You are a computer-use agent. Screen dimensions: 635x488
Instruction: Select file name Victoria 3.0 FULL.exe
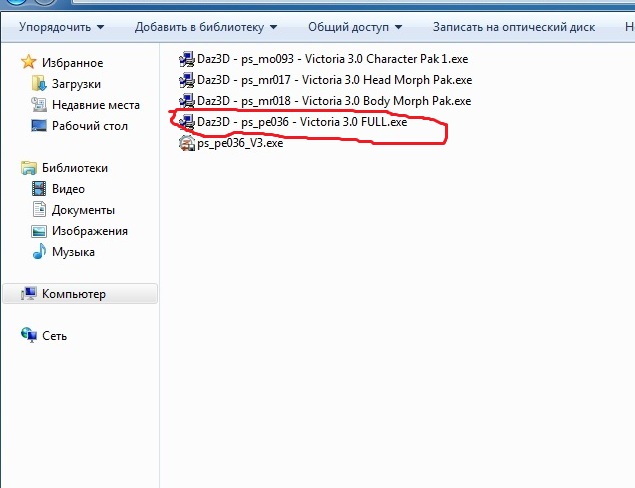302,122
